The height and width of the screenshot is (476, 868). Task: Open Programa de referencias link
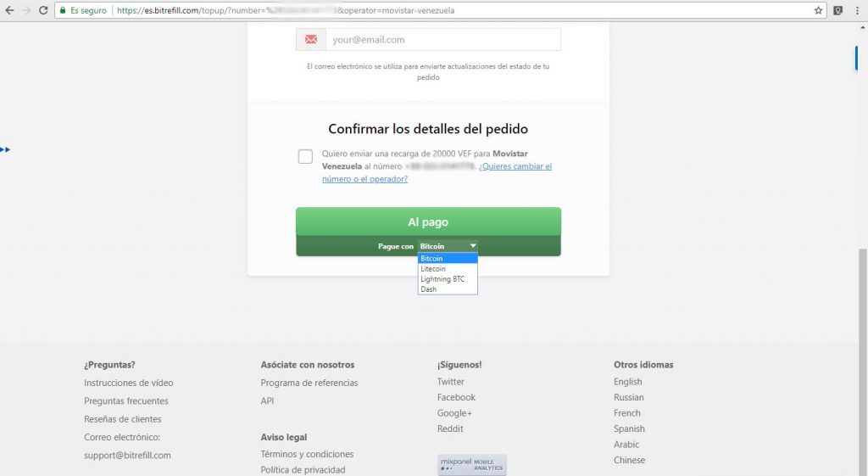pos(309,383)
